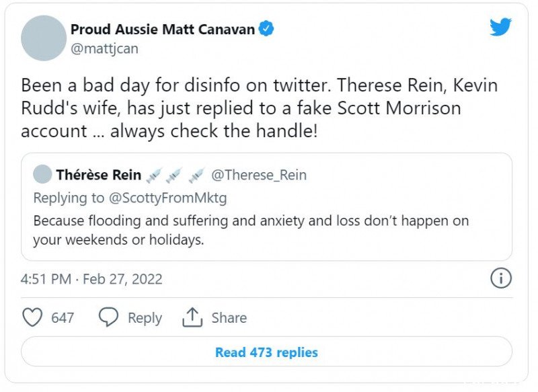Open the @Therese_Rein handle
Image resolution: width=538 pixels, height=392 pixels.
pos(259,175)
